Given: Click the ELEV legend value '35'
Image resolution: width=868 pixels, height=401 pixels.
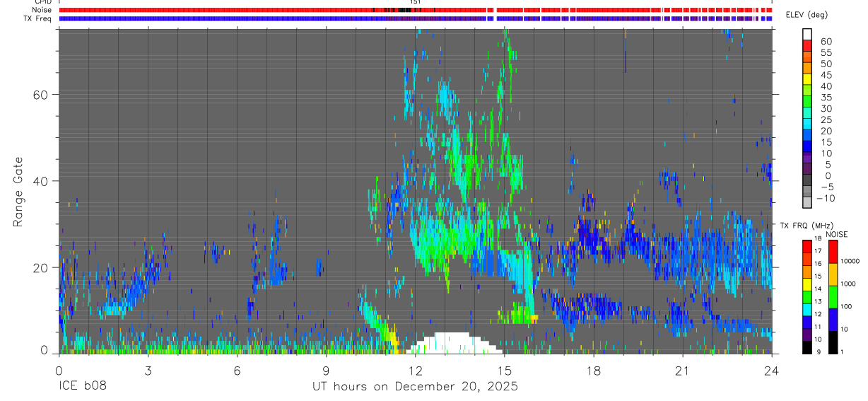Looking at the screenshot, I should coord(826,98).
